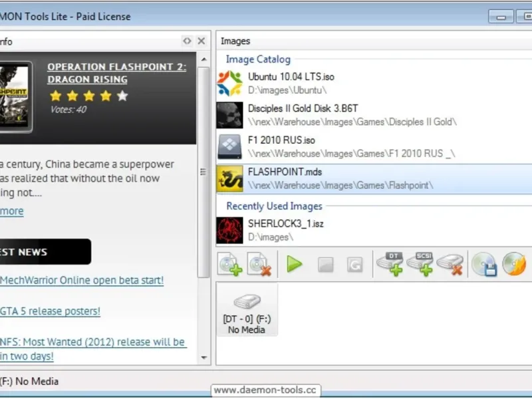Click the Image Catalog group header
The width and height of the screenshot is (532, 399).
click(x=258, y=59)
